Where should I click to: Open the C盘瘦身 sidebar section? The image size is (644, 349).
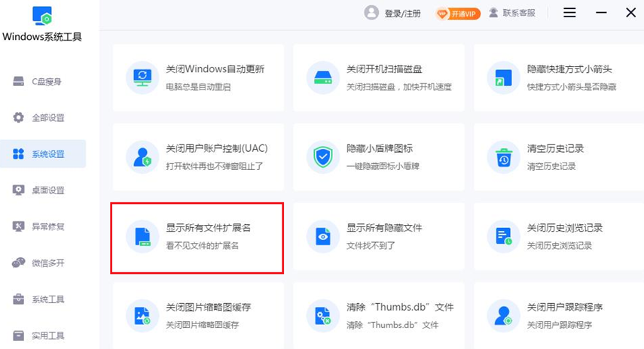pyautogui.click(x=43, y=82)
